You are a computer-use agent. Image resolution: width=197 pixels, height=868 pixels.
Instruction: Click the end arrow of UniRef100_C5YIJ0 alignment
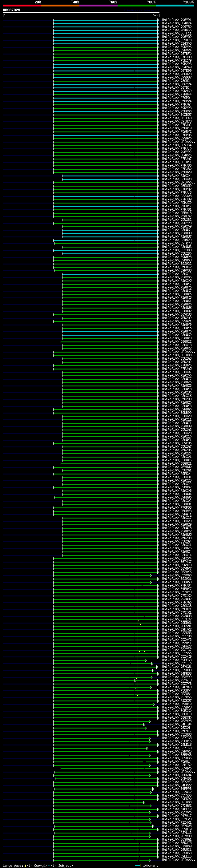[153, 664]
